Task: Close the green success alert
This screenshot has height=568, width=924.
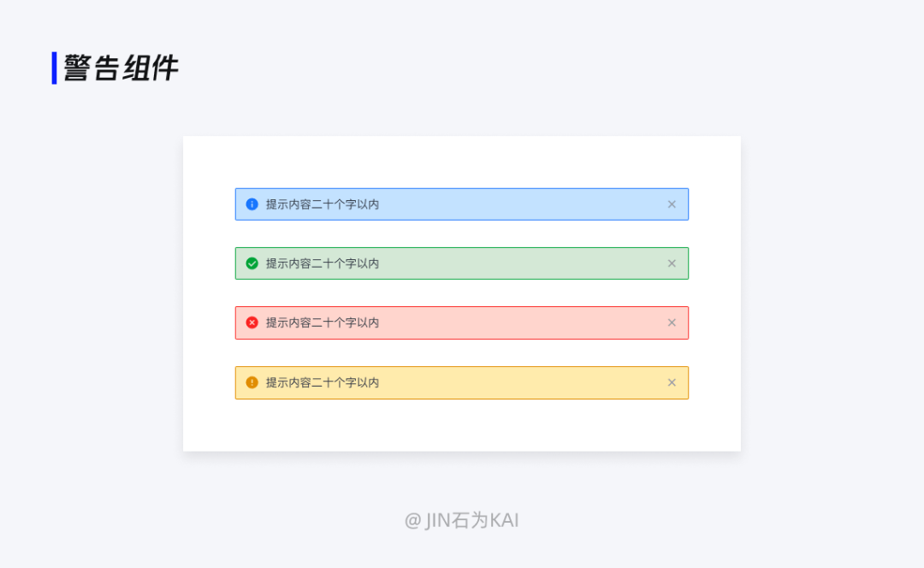Action: pyautogui.click(x=672, y=263)
